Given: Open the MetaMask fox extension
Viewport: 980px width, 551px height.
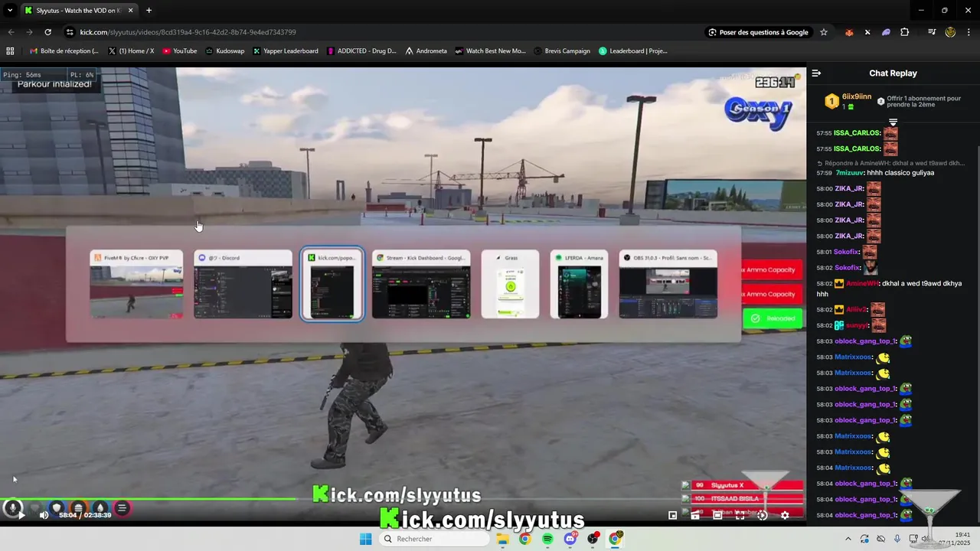Looking at the screenshot, I should coord(849,32).
